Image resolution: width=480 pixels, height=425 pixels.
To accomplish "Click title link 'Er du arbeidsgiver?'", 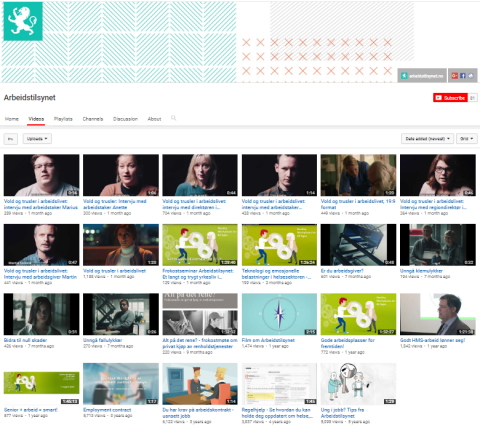I will click(x=342, y=271).
